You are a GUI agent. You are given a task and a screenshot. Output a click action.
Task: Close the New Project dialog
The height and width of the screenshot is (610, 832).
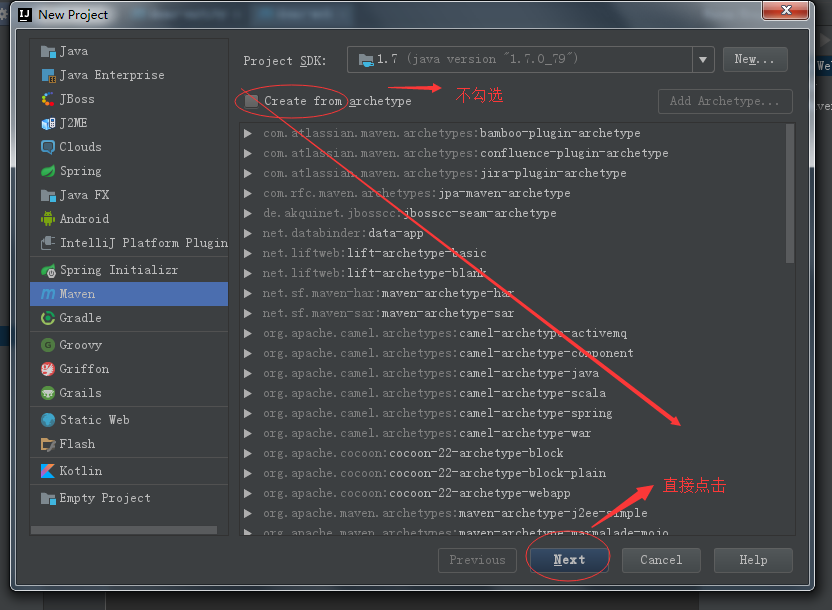pyautogui.click(x=786, y=10)
